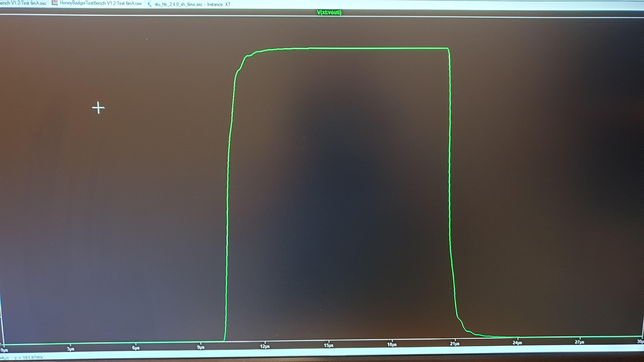The height and width of the screenshot is (362, 644).
Task: Click the 24µs label on the time axis
Action: point(517,343)
